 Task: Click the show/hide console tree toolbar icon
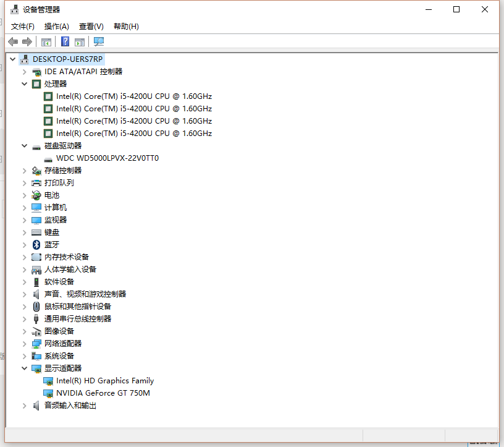(46, 41)
